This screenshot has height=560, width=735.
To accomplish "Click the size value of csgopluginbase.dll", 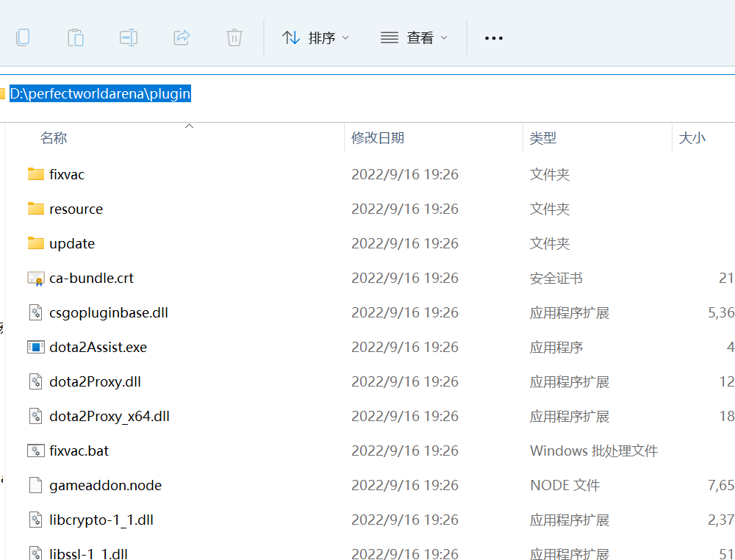I will coord(721,312).
